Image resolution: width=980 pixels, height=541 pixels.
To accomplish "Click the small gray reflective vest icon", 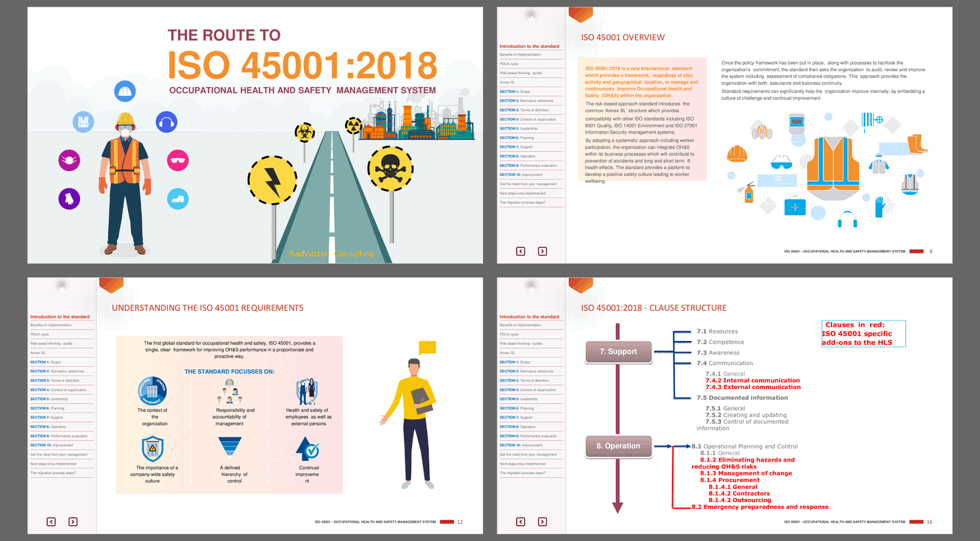I will point(910,184).
